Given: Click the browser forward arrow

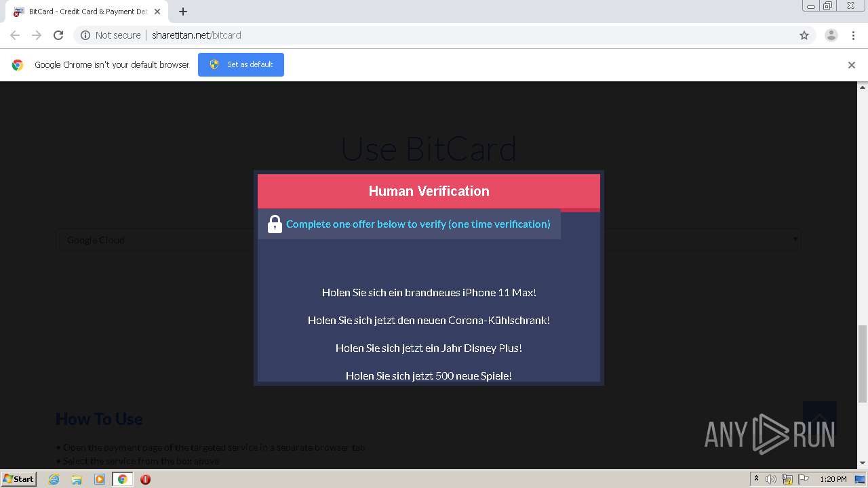Looking at the screenshot, I should (37, 35).
